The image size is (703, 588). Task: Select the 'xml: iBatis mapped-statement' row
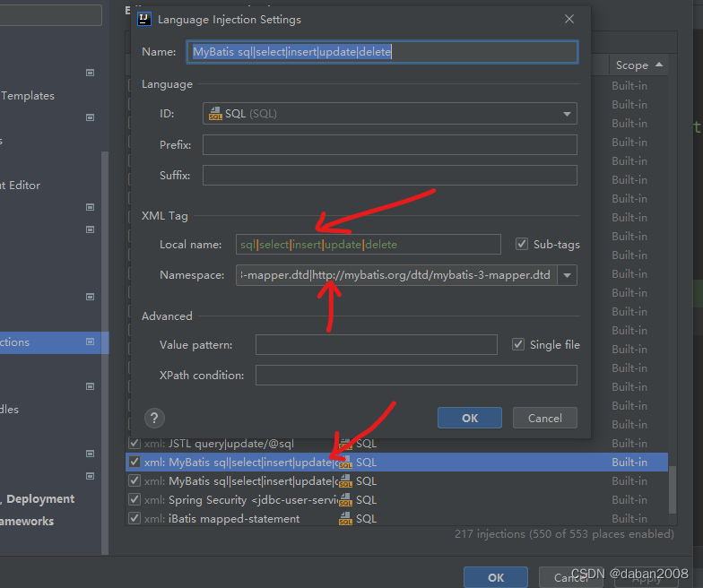[x=396, y=518]
